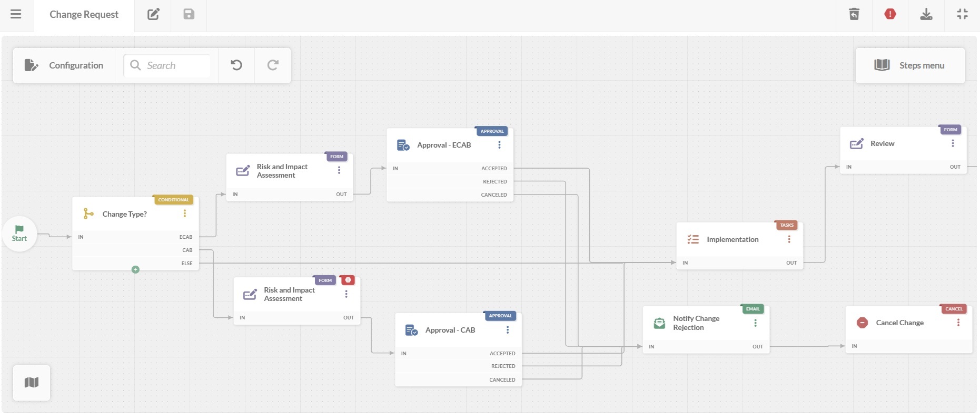Click the CAB output port of Change Type
The image size is (980, 418).
pos(187,250)
